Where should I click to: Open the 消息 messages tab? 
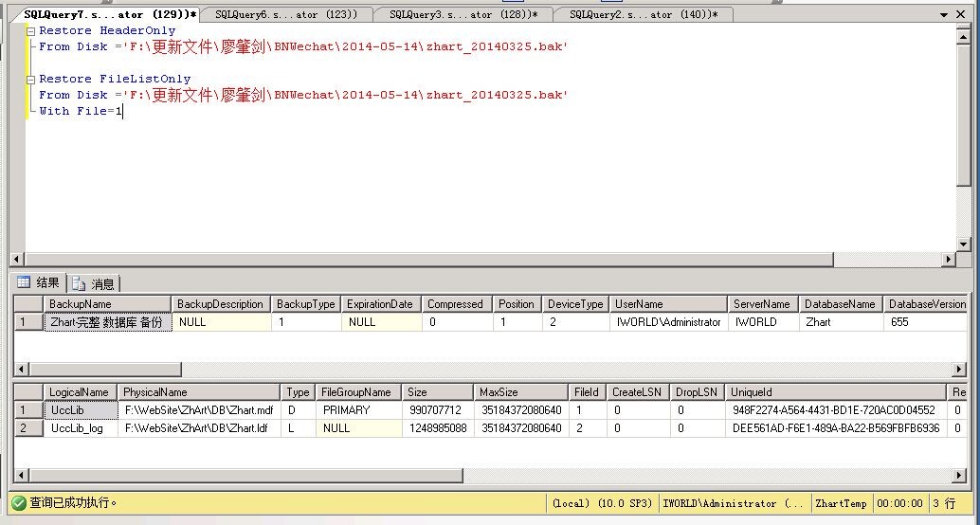coord(94,283)
